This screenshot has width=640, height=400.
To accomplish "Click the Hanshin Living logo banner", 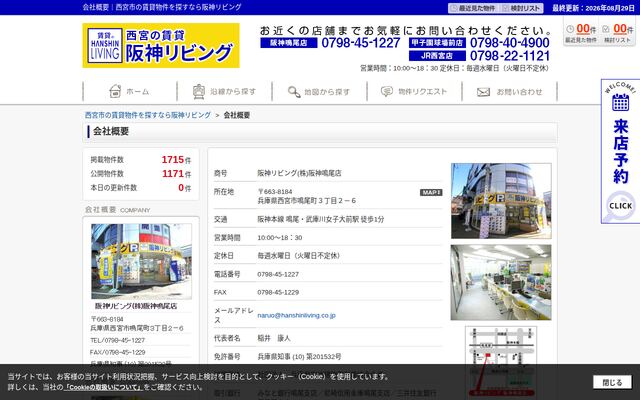I will [x=161, y=45].
